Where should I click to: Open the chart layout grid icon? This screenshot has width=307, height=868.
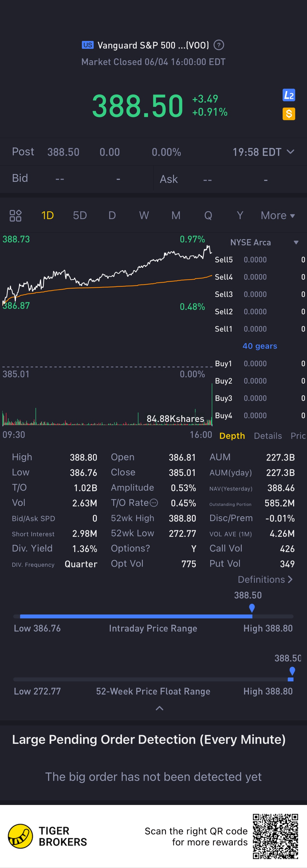pyautogui.click(x=16, y=215)
